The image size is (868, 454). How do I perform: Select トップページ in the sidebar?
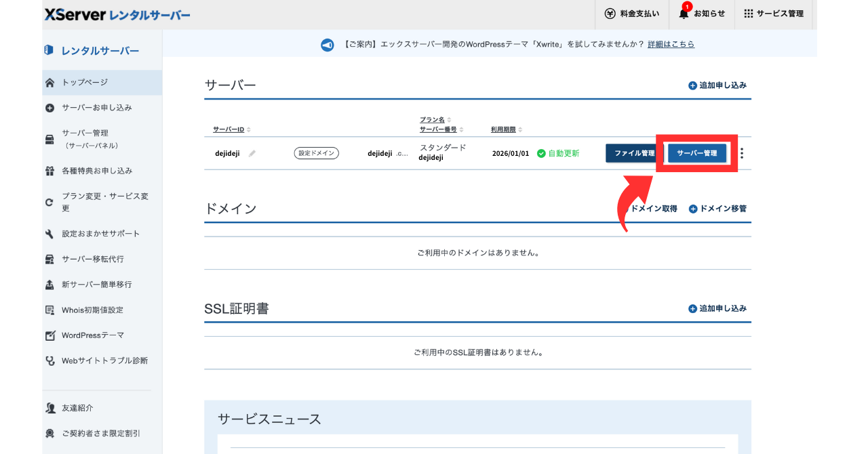(x=85, y=83)
